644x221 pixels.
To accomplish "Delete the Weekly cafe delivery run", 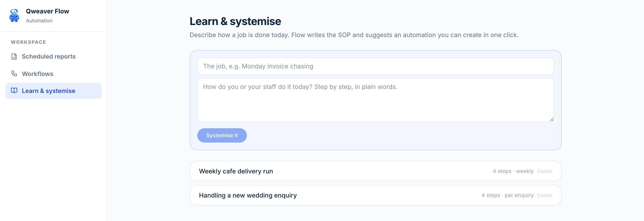I will [544, 171].
